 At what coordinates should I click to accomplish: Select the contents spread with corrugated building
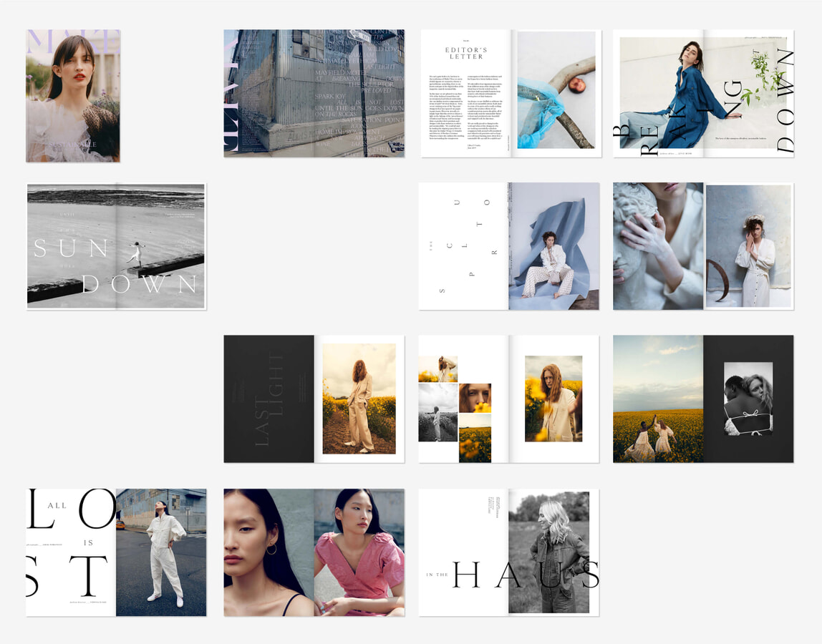pyautogui.click(x=314, y=93)
